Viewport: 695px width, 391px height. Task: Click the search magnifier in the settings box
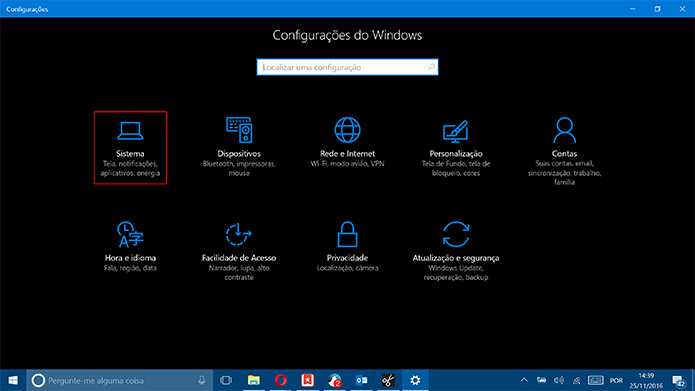431,67
